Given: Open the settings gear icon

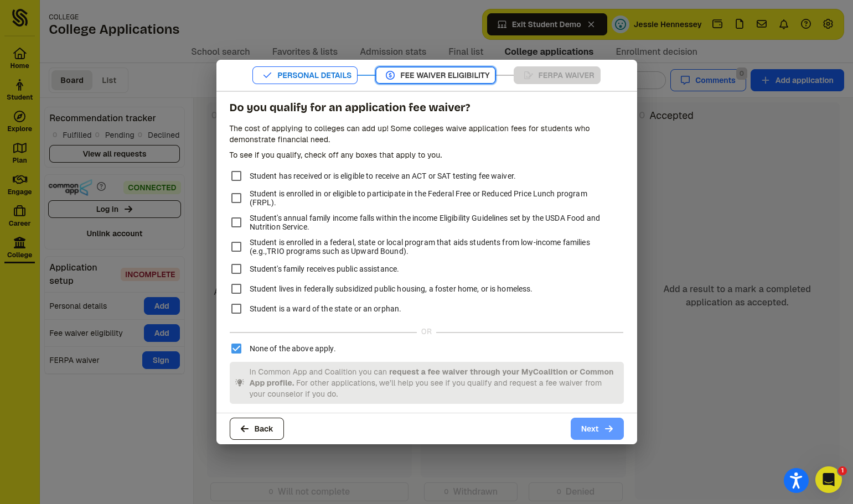Looking at the screenshot, I should (828, 24).
